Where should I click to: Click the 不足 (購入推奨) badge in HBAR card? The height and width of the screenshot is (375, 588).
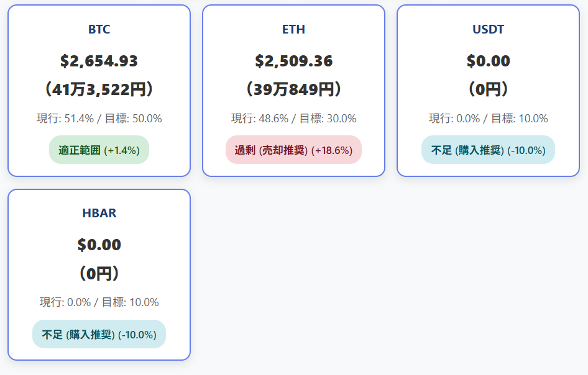click(99, 334)
